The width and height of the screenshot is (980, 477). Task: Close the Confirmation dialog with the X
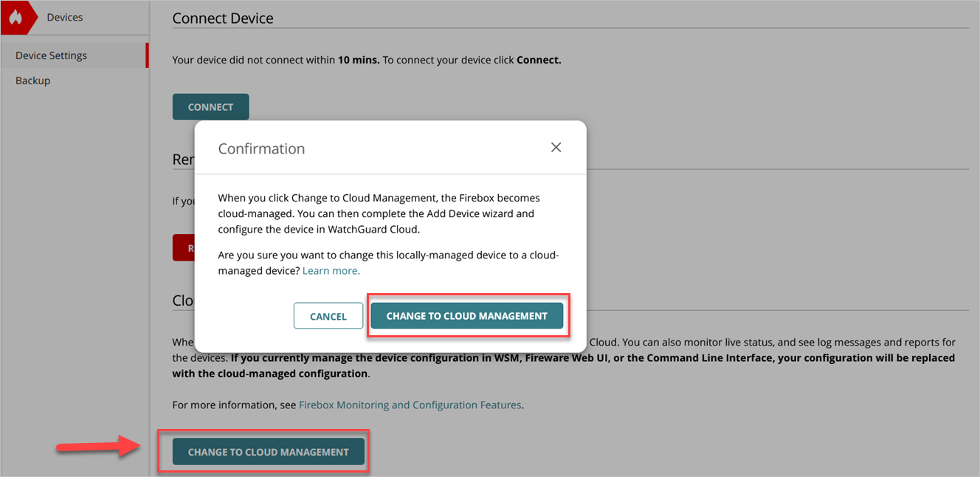click(556, 147)
